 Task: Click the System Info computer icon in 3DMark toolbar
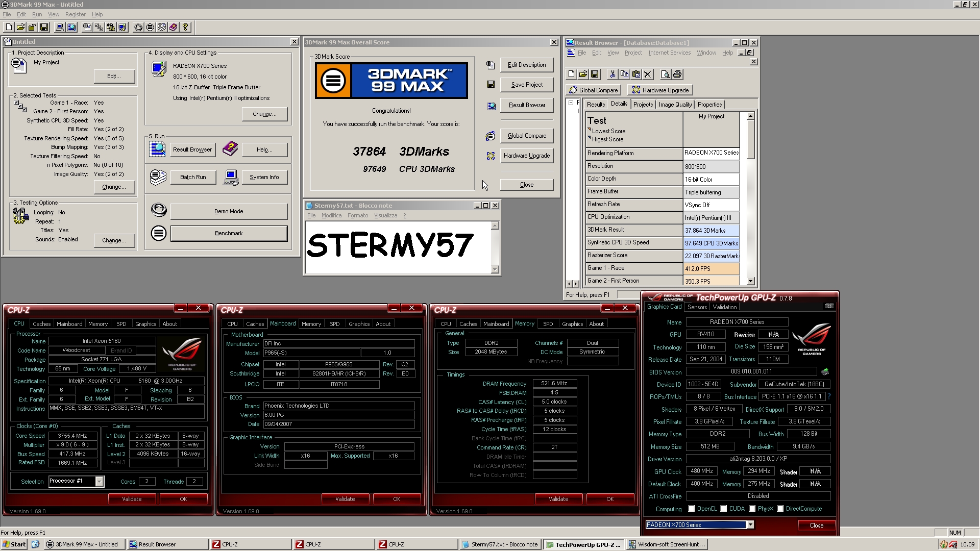coord(60,28)
